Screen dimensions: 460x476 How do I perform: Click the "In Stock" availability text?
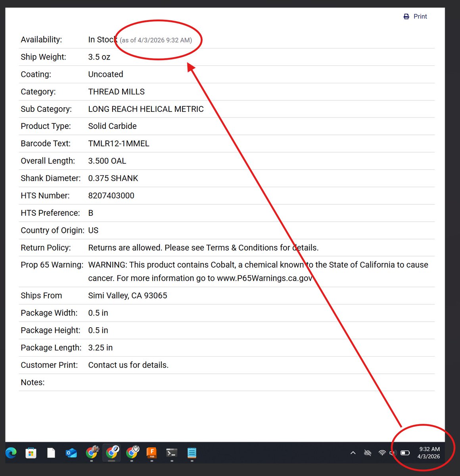(x=103, y=40)
